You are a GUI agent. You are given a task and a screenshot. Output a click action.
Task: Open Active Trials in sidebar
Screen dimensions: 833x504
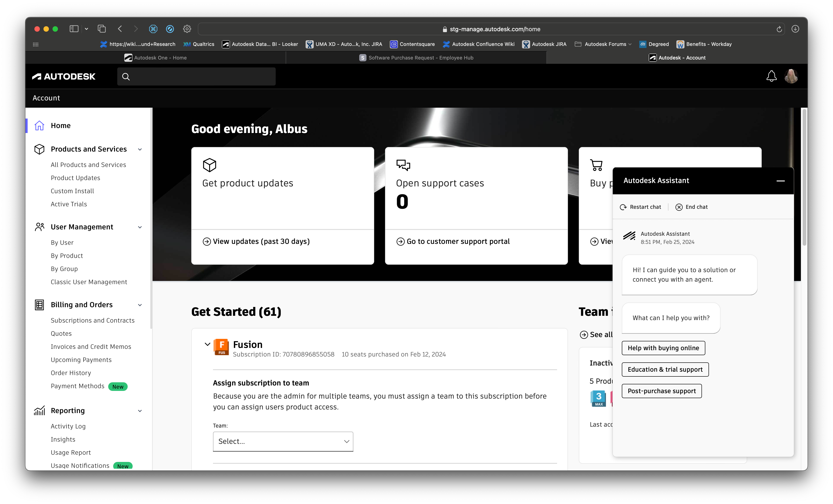69,204
